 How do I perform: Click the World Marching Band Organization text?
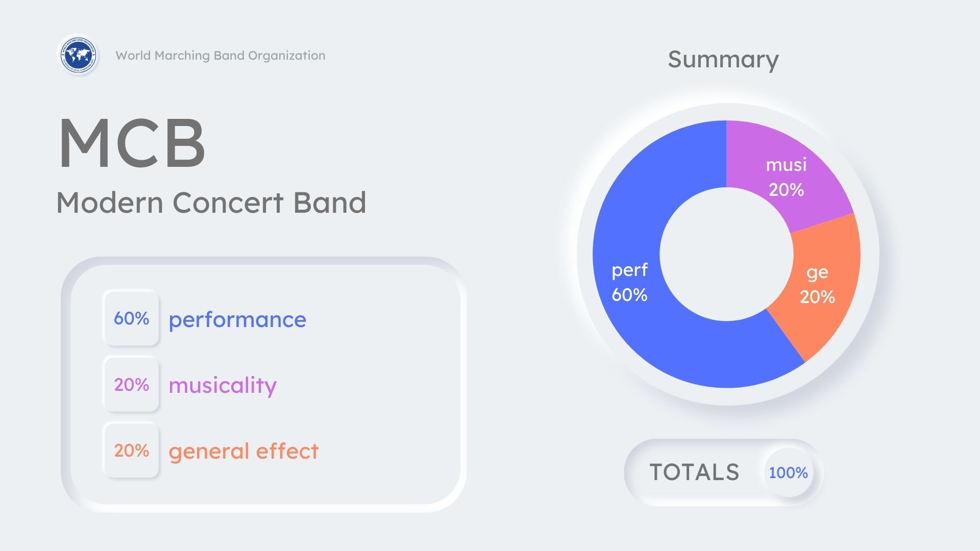(x=220, y=56)
